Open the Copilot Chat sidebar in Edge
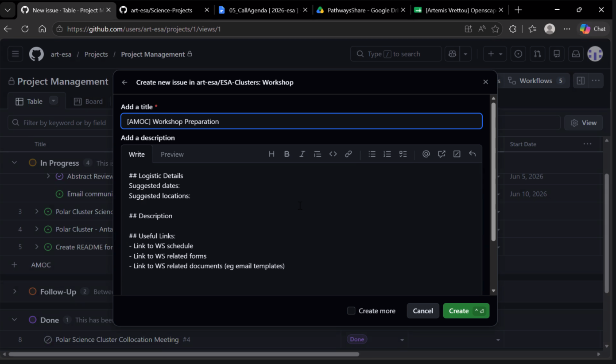Viewport: 616px width, 364px height. tap(593, 29)
